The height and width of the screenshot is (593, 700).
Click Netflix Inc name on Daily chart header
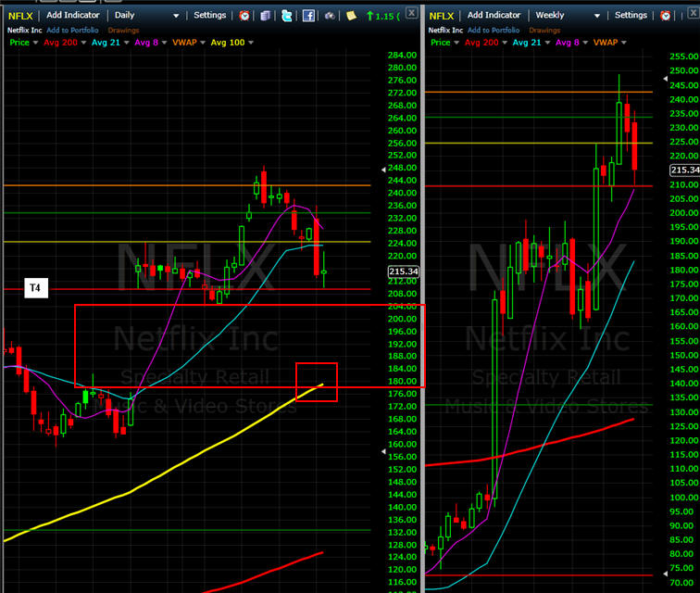tap(25, 31)
